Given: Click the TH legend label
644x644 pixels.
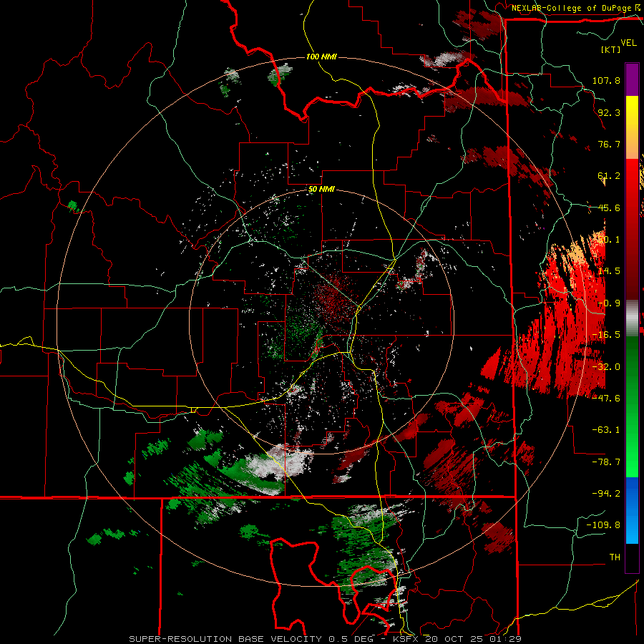Looking at the screenshot, I should (x=615, y=557).
